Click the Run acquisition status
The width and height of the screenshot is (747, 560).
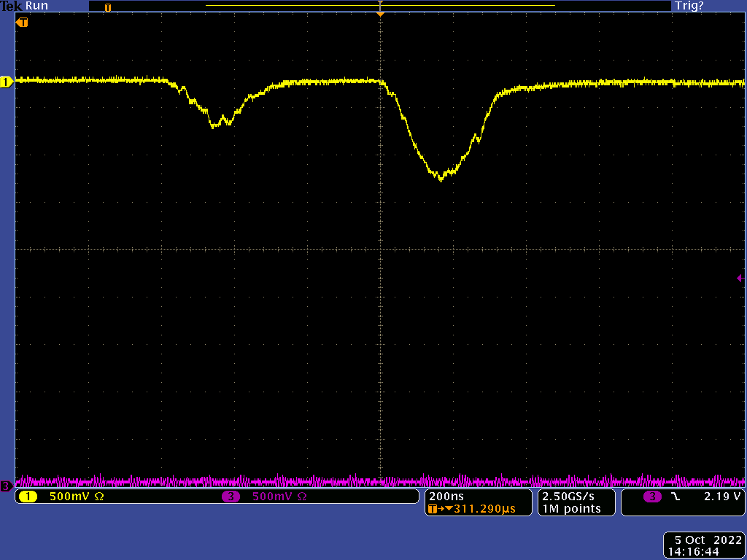click(x=36, y=6)
